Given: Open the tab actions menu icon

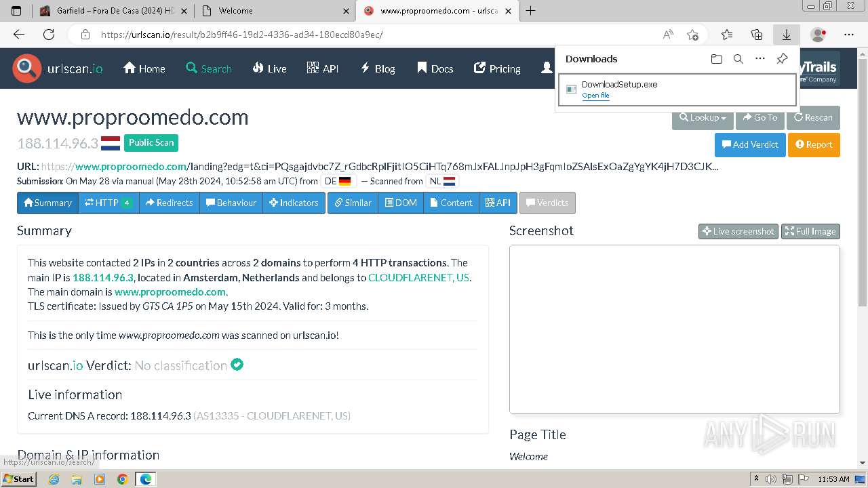Looking at the screenshot, I should click(16, 11).
